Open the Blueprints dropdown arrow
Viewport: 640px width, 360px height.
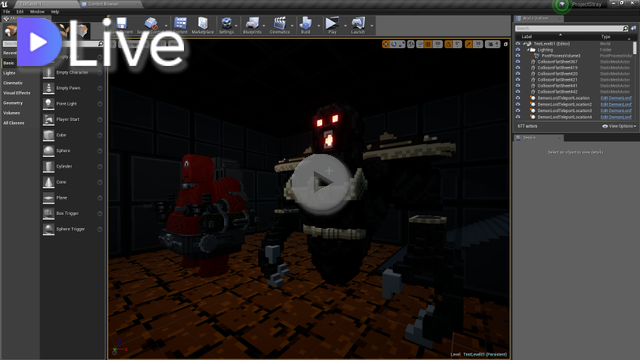click(x=264, y=26)
